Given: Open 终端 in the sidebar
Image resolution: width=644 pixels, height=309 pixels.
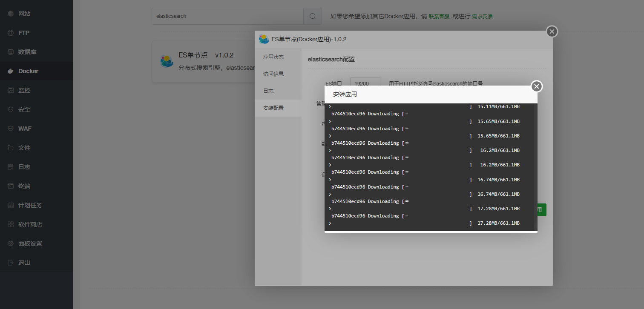Looking at the screenshot, I should pyautogui.click(x=37, y=186).
